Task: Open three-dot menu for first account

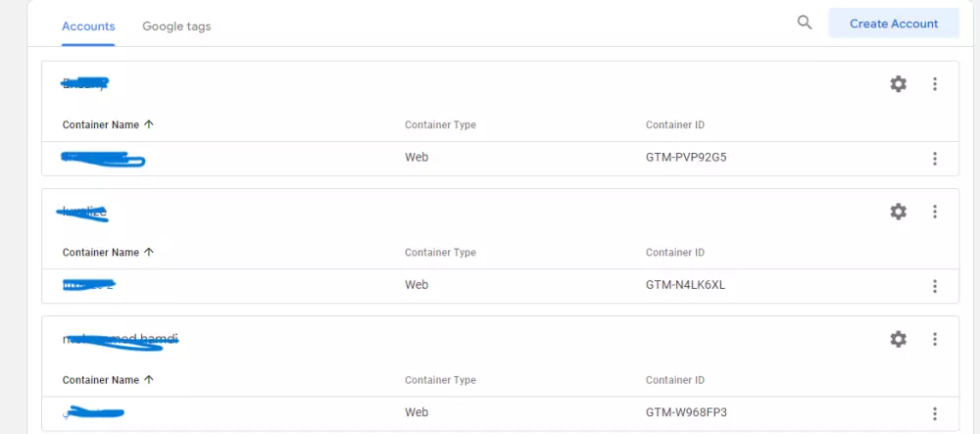Action: click(x=935, y=84)
